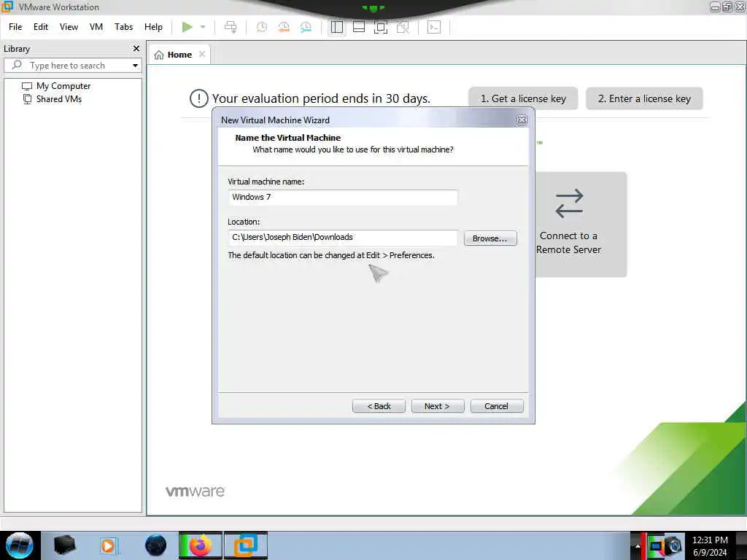
Task: Open the console view toolbar icon
Action: coord(434,27)
